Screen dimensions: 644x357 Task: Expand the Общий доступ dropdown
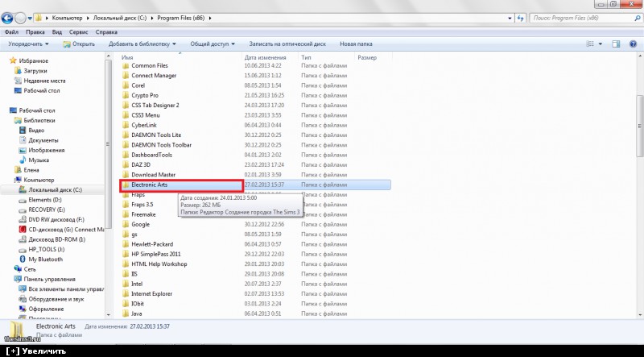click(213, 44)
